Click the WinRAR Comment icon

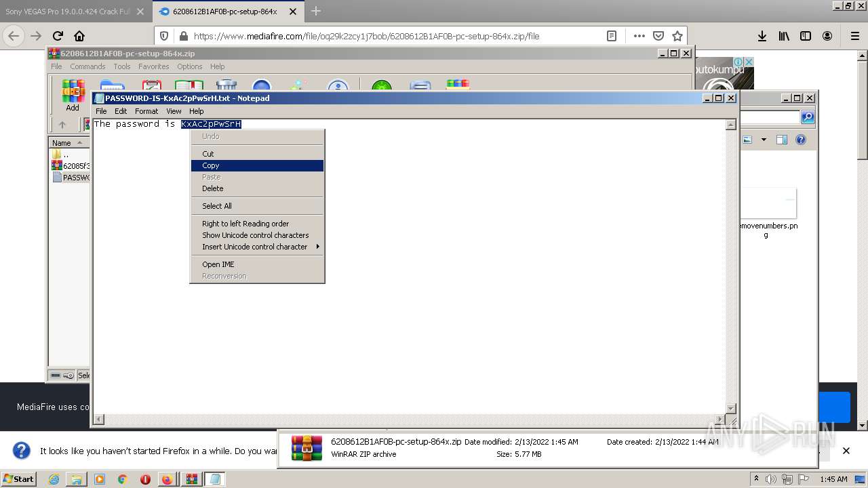420,85
